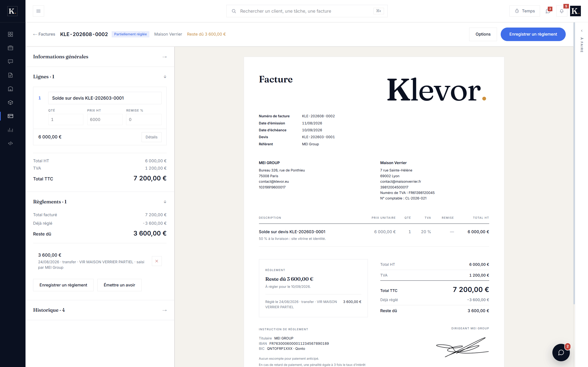This screenshot has height=367, width=588.
Task: Open the code brackets icon in sidebar
Action: tap(10, 143)
